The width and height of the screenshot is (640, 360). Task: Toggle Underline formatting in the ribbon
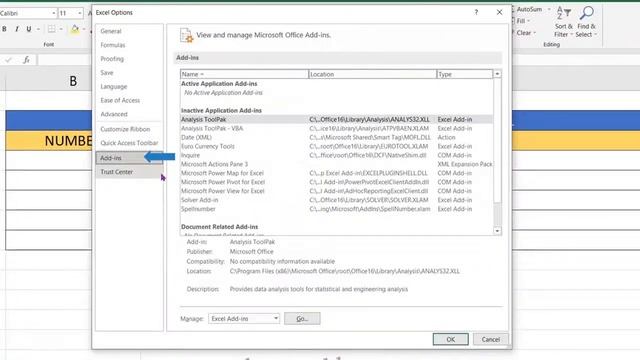pyautogui.click(x=29, y=29)
